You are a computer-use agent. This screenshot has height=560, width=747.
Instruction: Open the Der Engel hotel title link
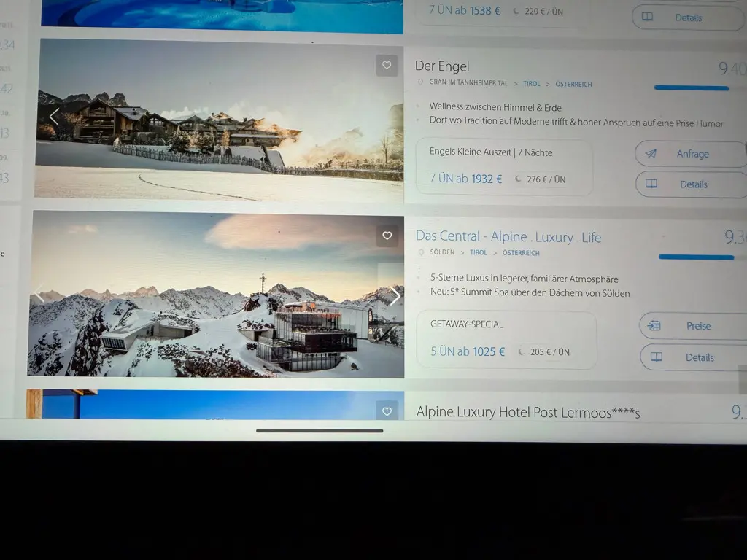coord(442,66)
